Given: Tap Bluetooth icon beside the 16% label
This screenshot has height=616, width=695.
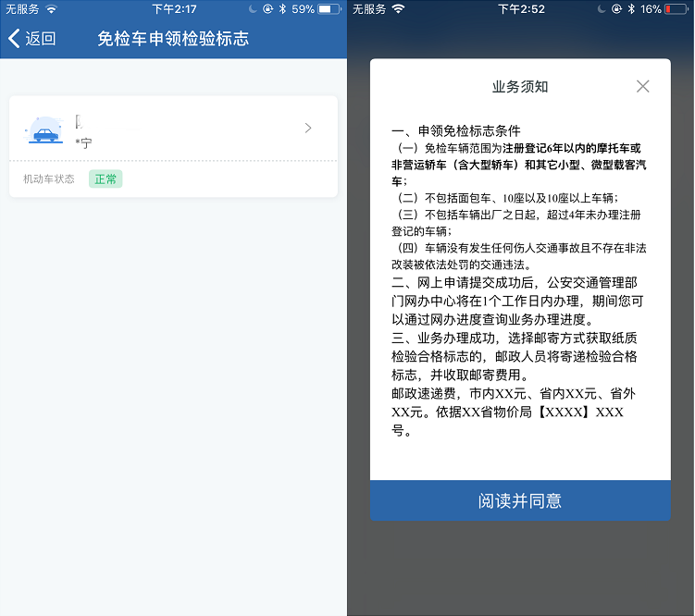Looking at the screenshot, I should pyautogui.click(x=630, y=8).
